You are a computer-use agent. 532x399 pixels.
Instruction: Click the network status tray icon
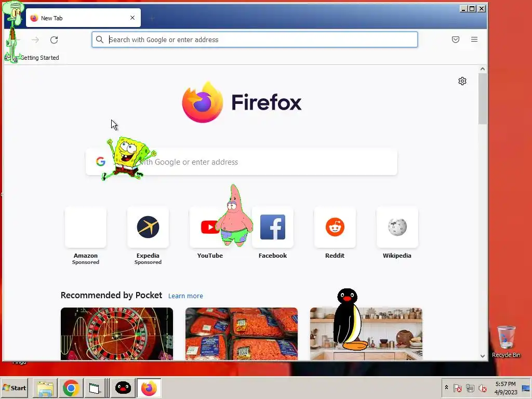(470, 388)
